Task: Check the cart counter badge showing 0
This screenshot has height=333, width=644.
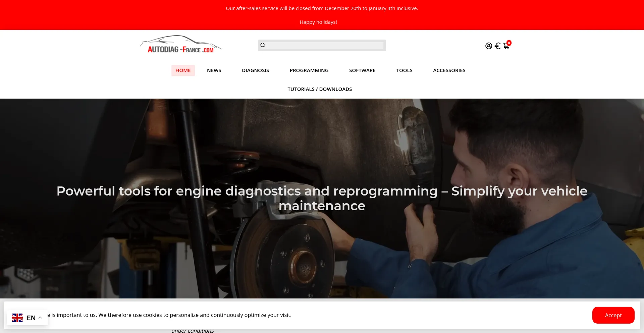Action: pyautogui.click(x=509, y=43)
